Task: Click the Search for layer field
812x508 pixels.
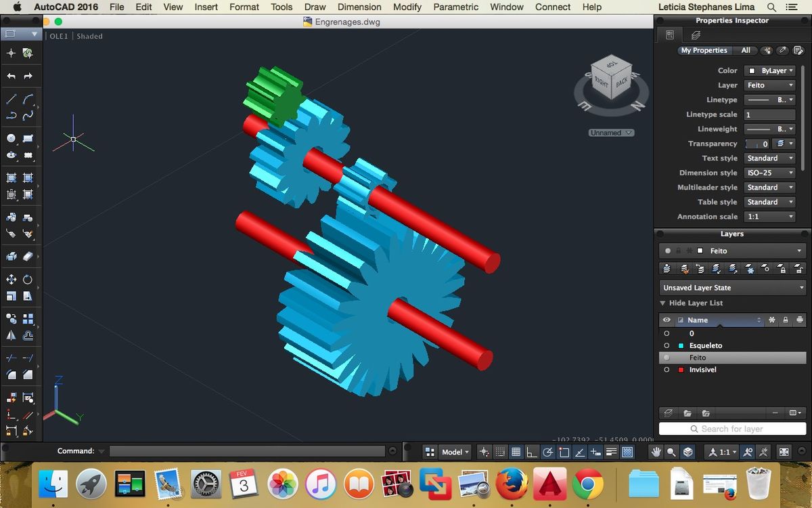Action: pyautogui.click(x=733, y=429)
